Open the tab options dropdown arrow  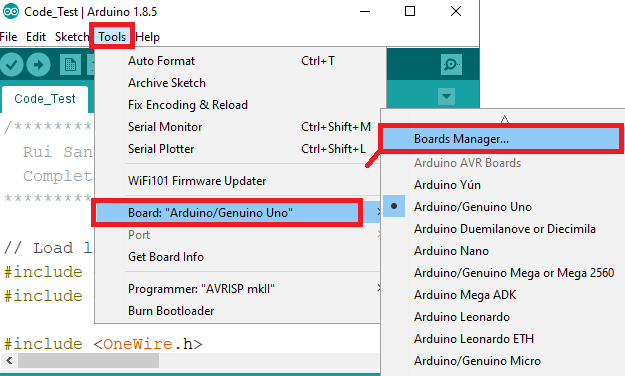446,96
